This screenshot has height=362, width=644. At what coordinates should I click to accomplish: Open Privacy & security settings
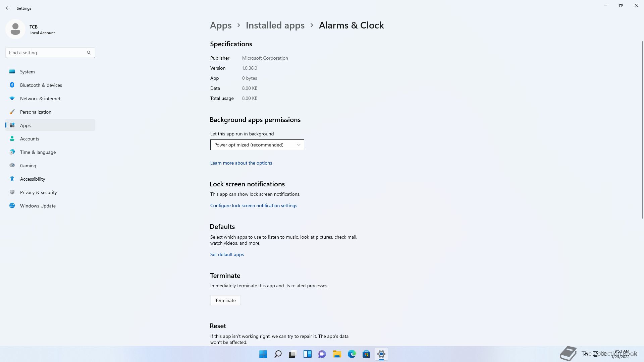click(x=50, y=192)
